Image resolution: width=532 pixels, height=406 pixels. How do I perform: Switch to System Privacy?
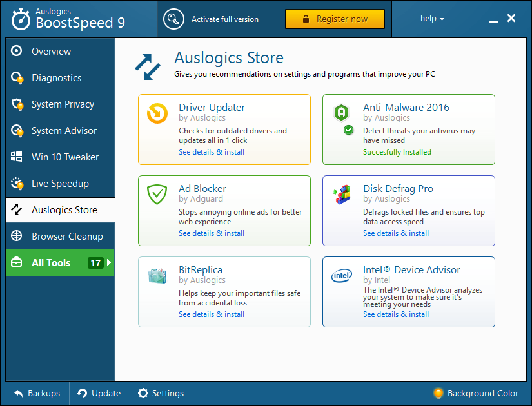click(x=61, y=104)
